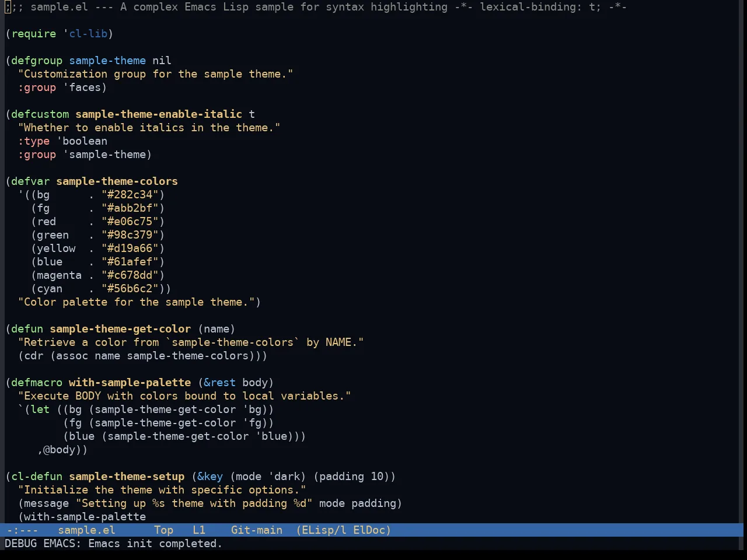Click the "#61afef" color string
747x560 pixels.
pos(130,262)
